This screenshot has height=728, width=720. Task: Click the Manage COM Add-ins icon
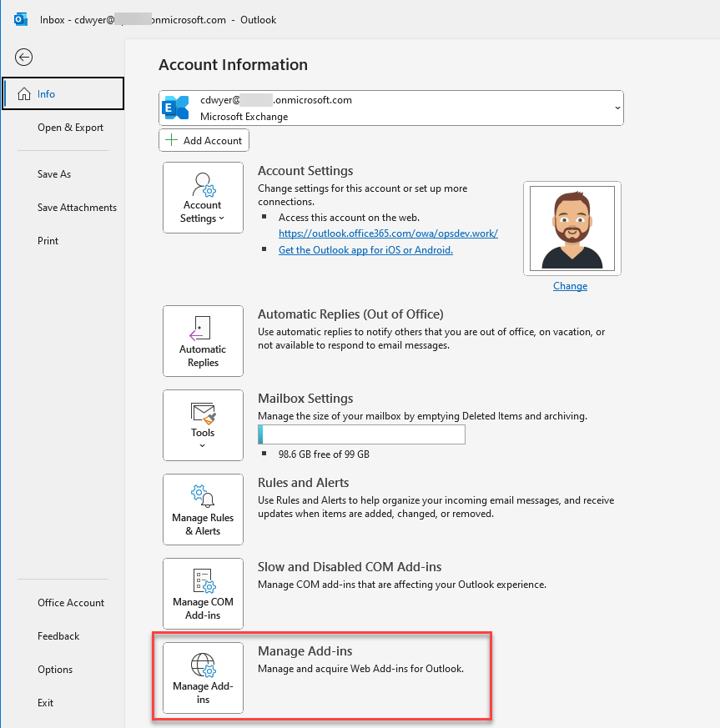[x=203, y=594]
